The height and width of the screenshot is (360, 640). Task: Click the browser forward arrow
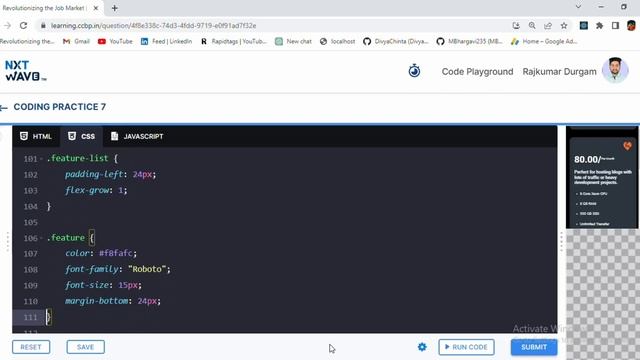[7, 25]
